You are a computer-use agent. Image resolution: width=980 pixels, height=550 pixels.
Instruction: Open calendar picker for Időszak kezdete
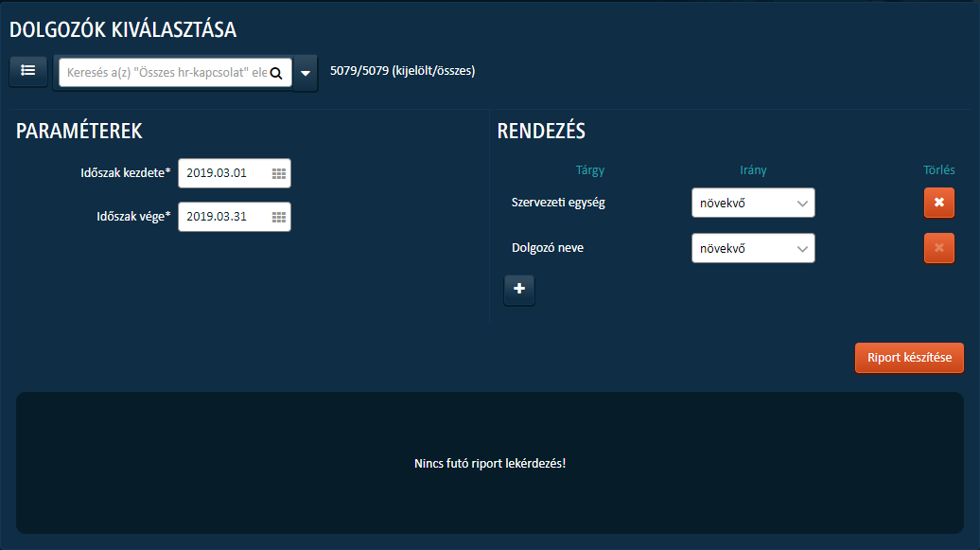tap(279, 173)
